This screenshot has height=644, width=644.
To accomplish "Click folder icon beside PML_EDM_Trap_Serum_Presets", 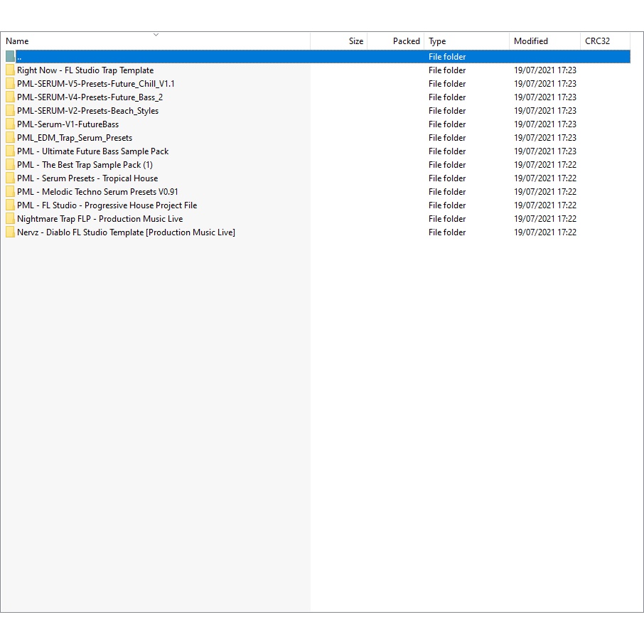I will (x=10, y=138).
